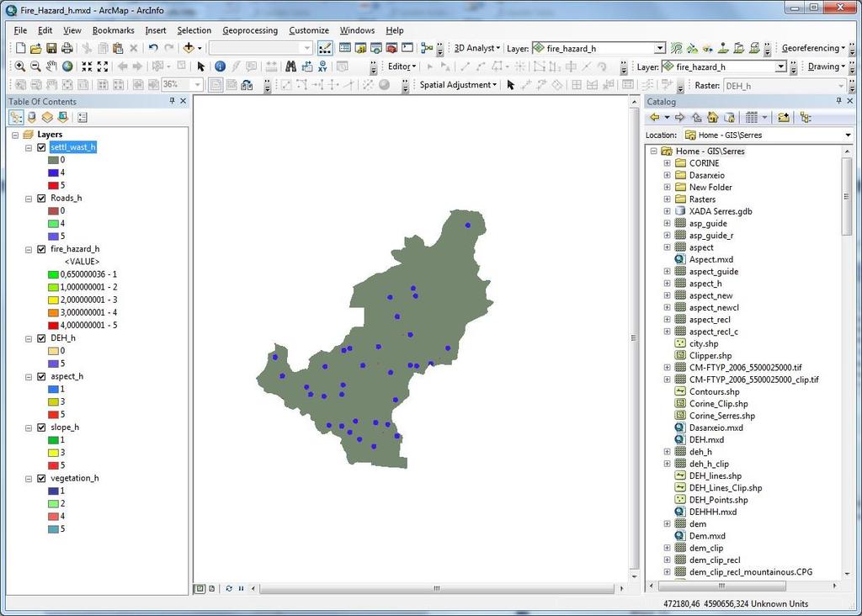
Task: Click the Add Data button
Action: point(189,48)
